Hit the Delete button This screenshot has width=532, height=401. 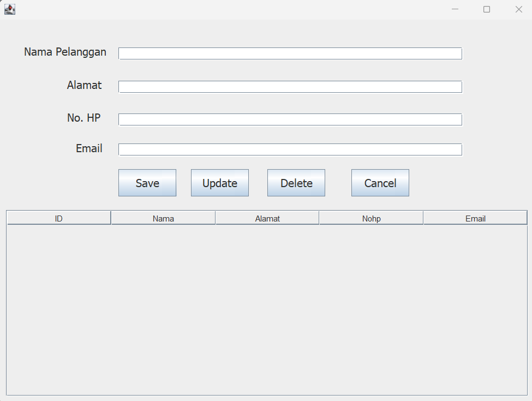[x=296, y=183]
